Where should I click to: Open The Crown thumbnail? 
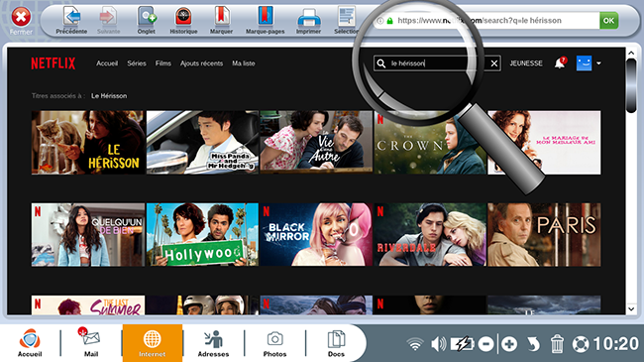click(x=430, y=143)
